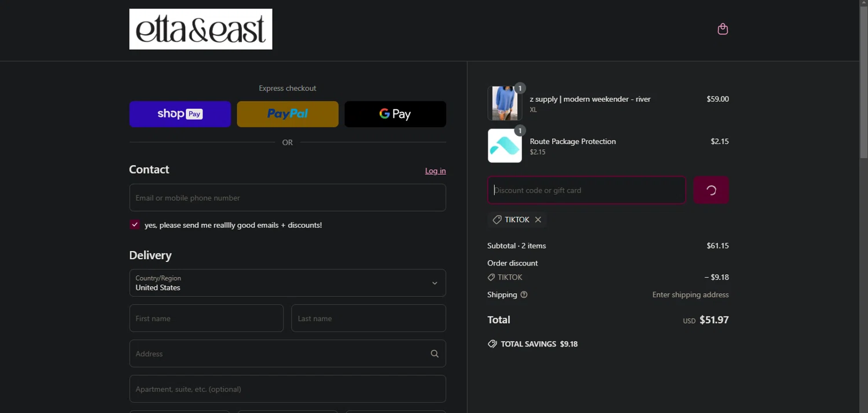Click the Address input field

point(288,353)
